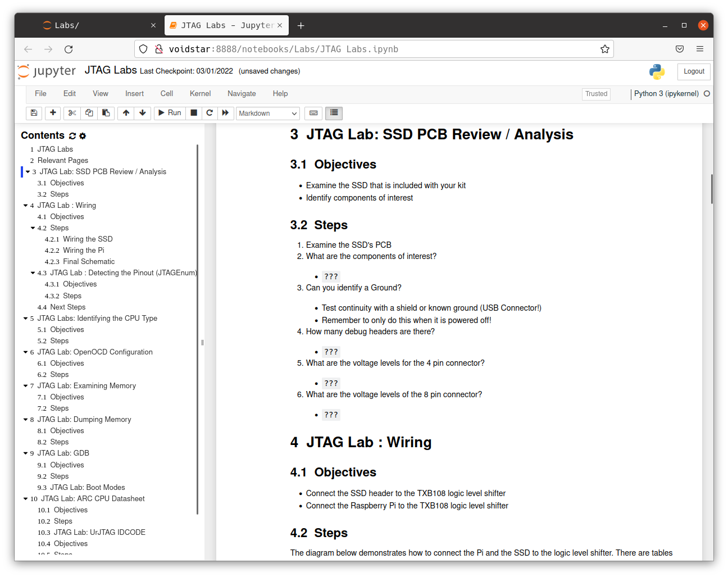Click the paste cells icon
The height and width of the screenshot is (577, 728).
[106, 113]
